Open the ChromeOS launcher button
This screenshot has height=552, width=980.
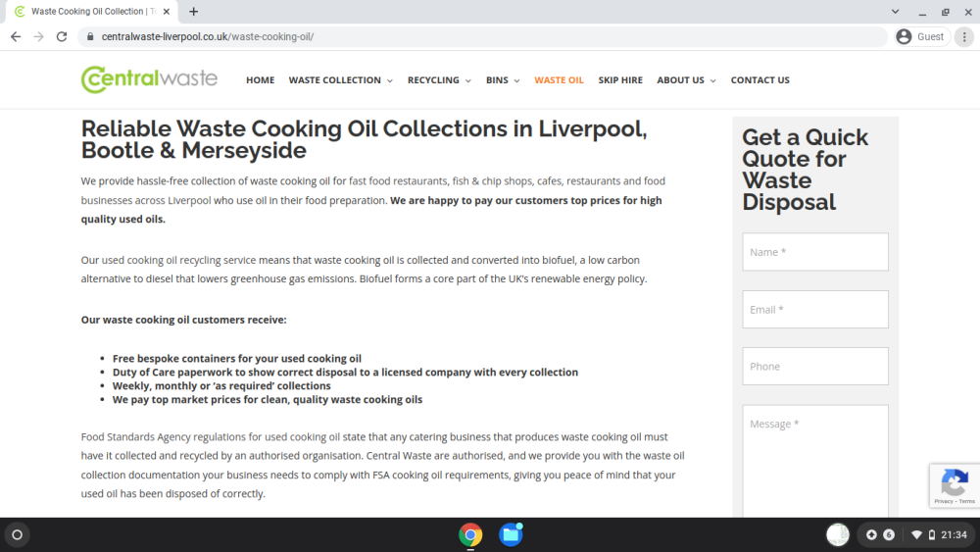pos(18,534)
